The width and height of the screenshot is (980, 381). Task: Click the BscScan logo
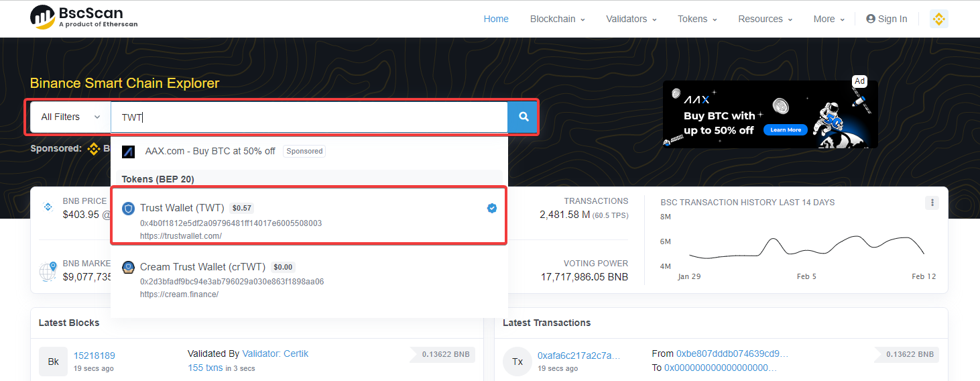pyautogui.click(x=84, y=17)
